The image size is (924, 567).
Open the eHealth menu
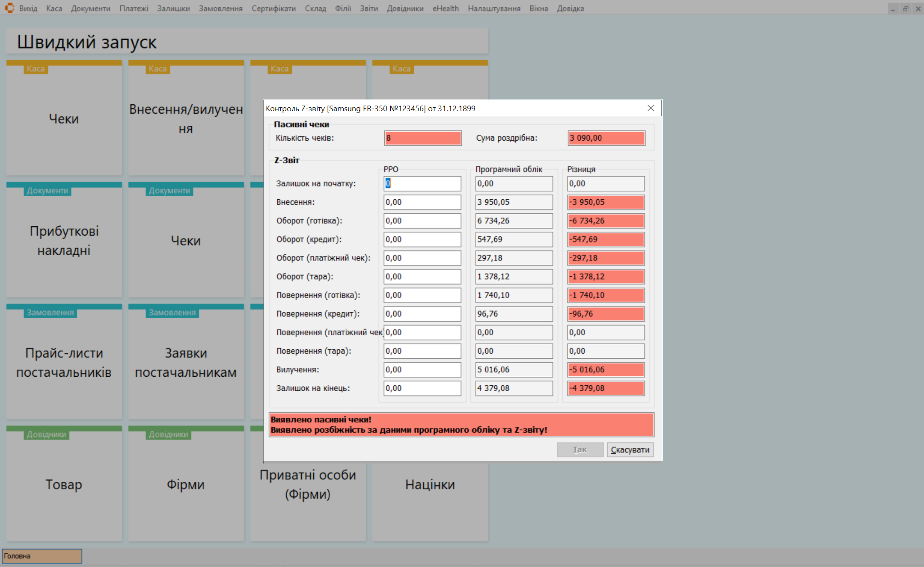(445, 9)
